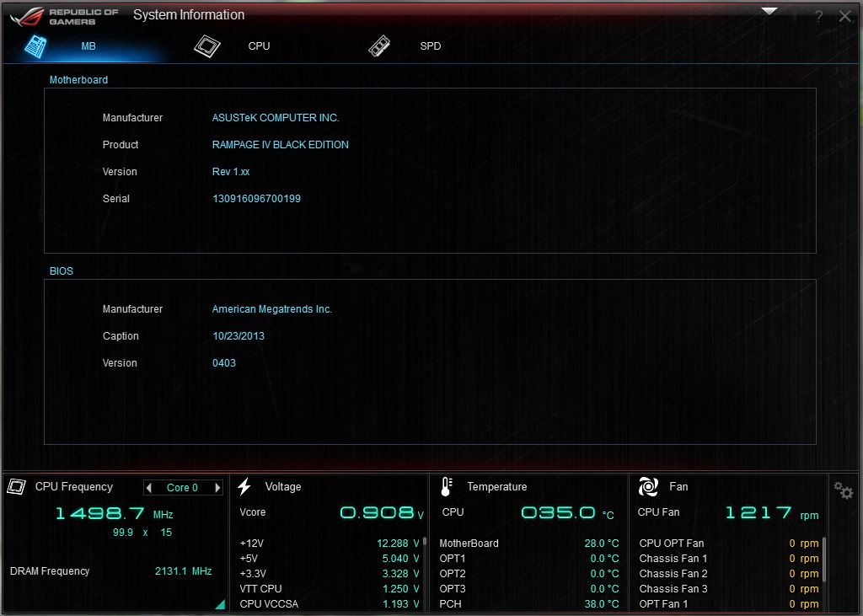Click the CPU VCCSA 1.193 V reading
The height and width of the screenshot is (616, 863).
400,604
